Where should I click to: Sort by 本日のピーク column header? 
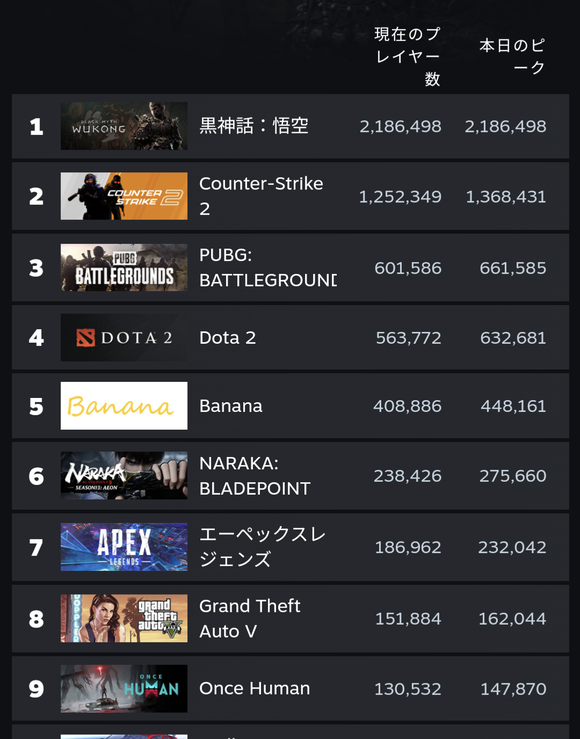(513, 56)
